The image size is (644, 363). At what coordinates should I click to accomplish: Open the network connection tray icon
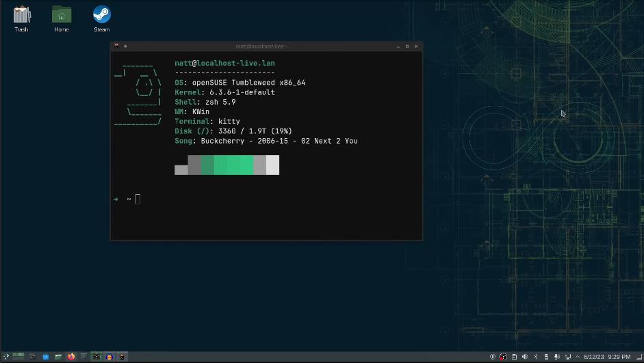tap(569, 357)
